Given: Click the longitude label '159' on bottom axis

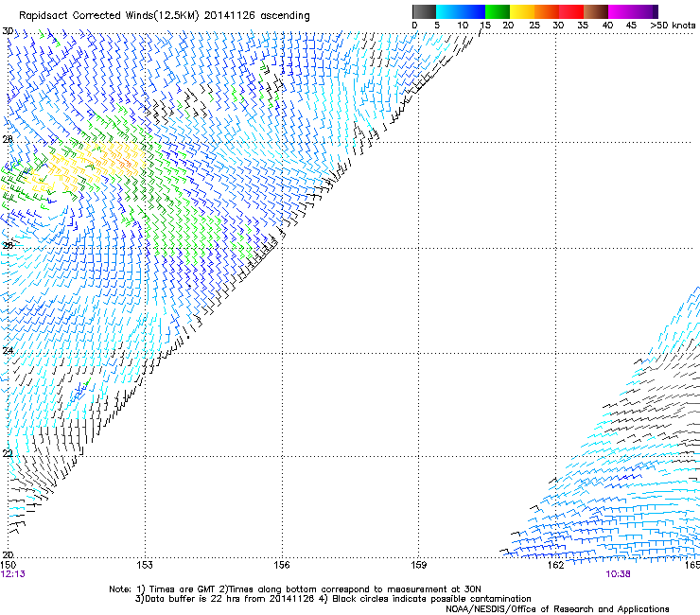Looking at the screenshot, I should pos(418,565).
